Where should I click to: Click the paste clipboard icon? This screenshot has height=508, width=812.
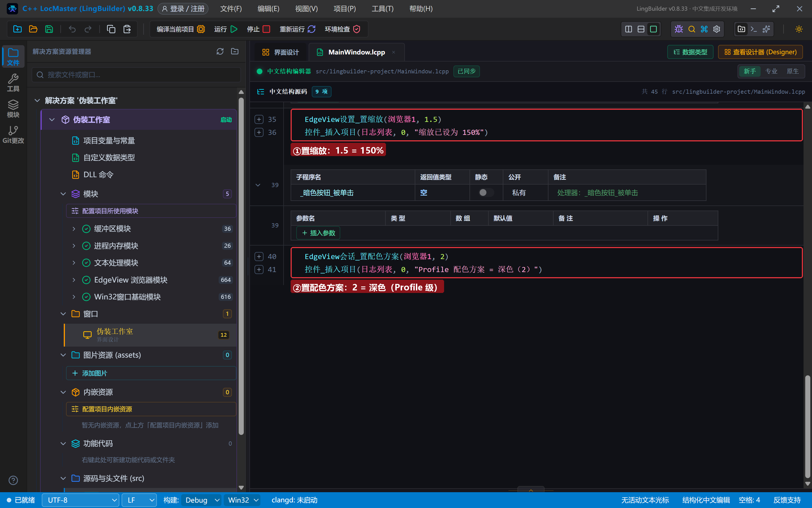[x=127, y=29]
